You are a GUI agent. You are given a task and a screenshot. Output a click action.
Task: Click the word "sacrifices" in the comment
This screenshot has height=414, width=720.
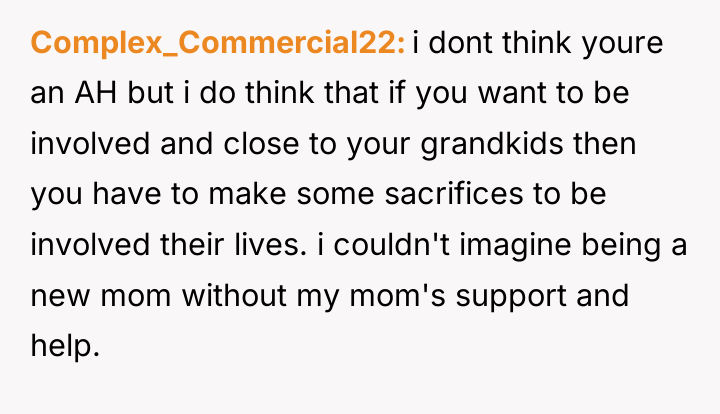(x=454, y=194)
